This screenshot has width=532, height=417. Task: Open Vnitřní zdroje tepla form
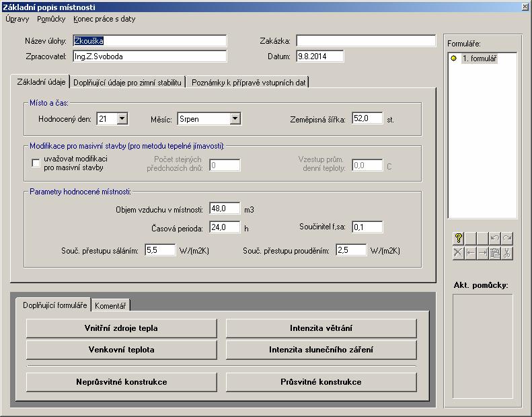pos(121,328)
